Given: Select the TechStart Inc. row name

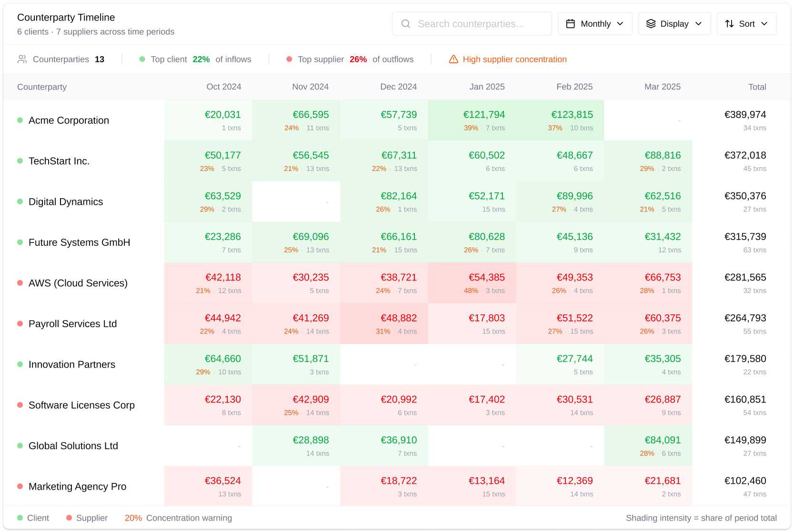Looking at the screenshot, I should [59, 161].
